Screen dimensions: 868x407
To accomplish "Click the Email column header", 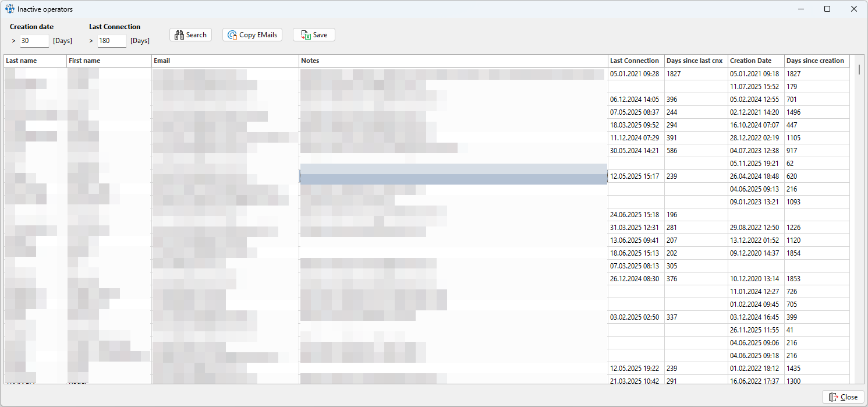I will [225, 61].
